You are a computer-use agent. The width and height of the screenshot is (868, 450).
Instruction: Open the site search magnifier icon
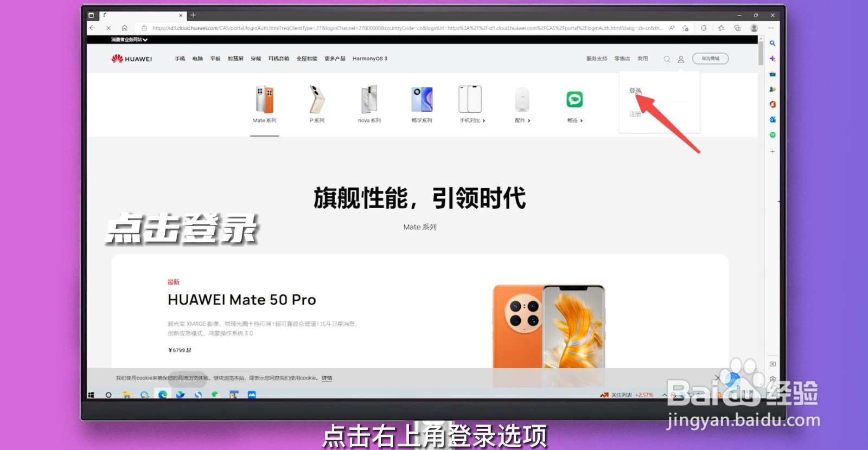pyautogui.click(x=667, y=59)
